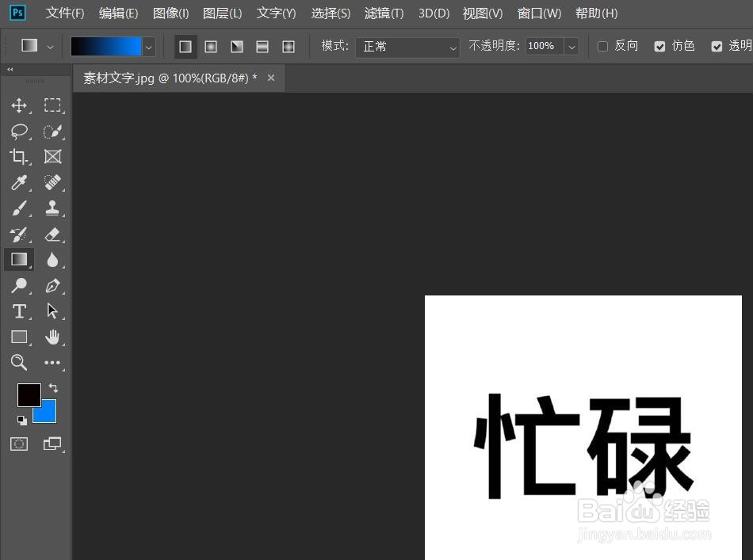Enable the 反向 (Reverse) checkbox
Screen dimensions: 753x560
click(602, 46)
